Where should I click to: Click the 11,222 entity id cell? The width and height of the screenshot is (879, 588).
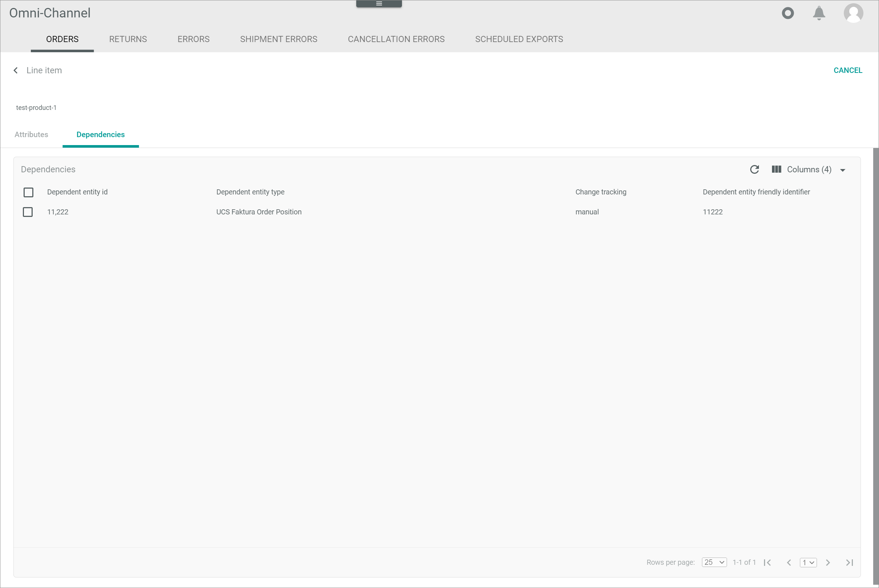[x=58, y=212]
